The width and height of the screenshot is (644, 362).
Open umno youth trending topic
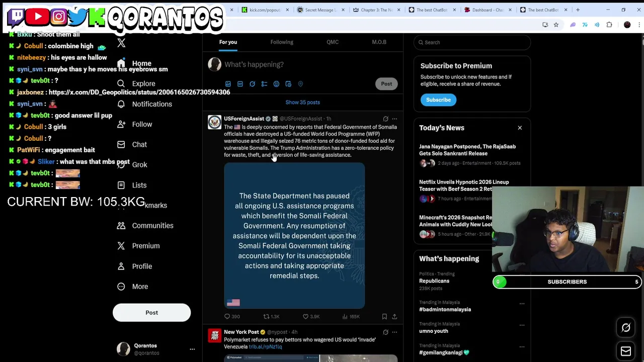point(433,331)
